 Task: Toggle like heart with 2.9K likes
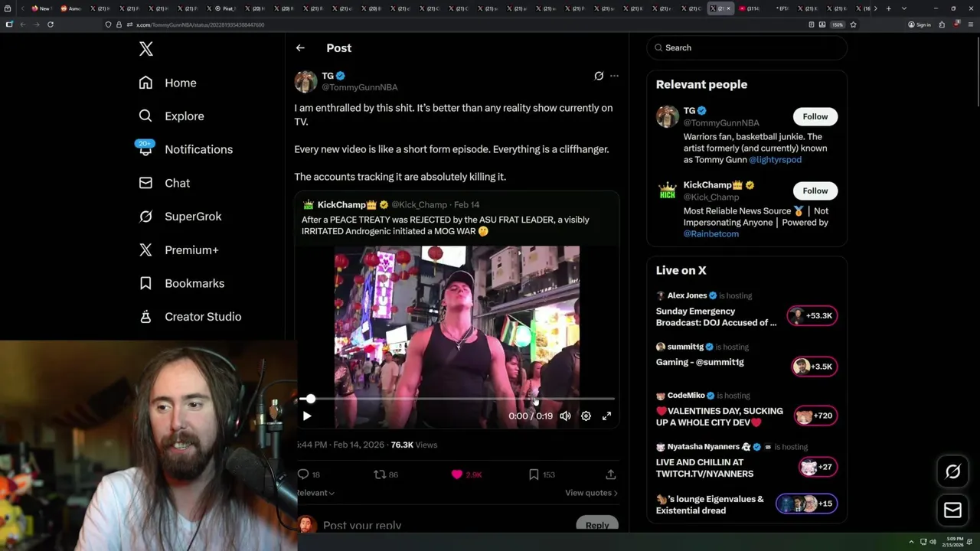(x=457, y=474)
